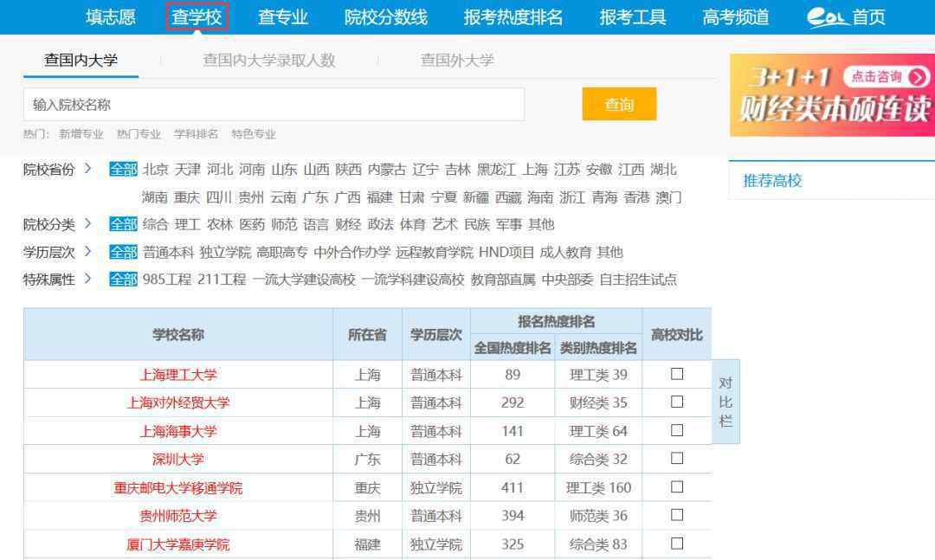Click the orange 查询 button
The image size is (935, 560).
coord(619,105)
